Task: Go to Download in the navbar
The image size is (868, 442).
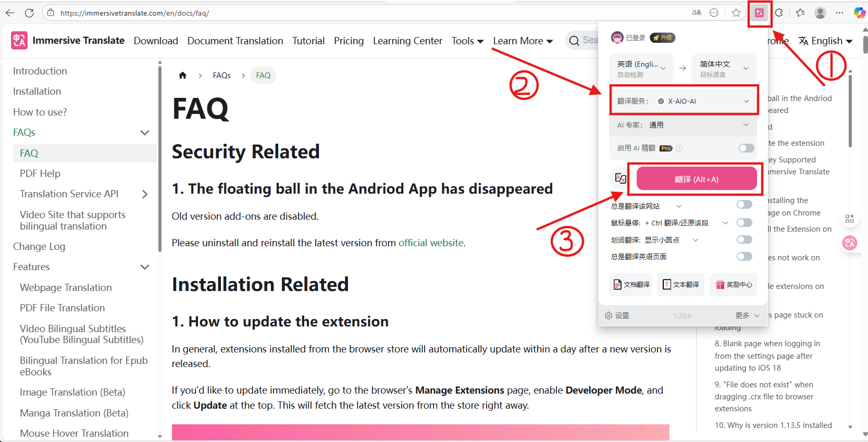Action: 156,41
